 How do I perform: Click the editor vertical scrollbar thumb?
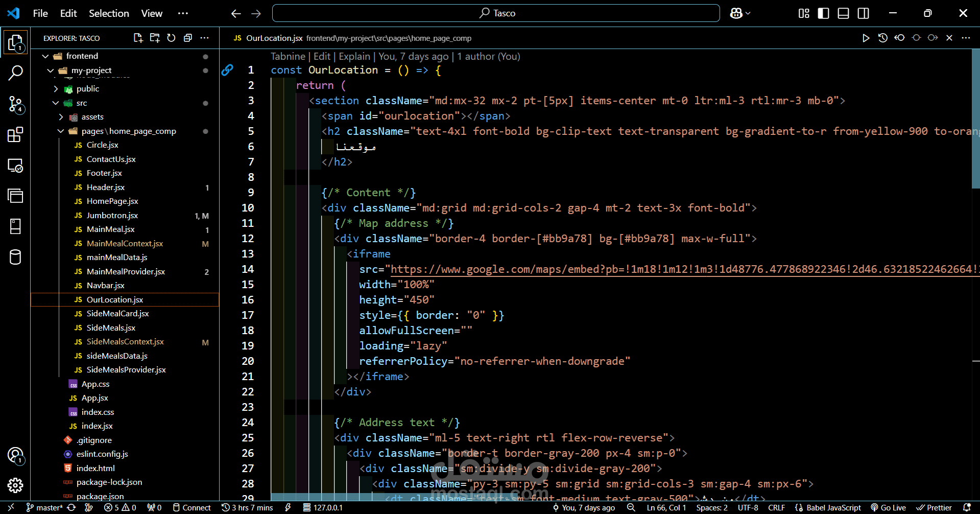tap(975, 118)
